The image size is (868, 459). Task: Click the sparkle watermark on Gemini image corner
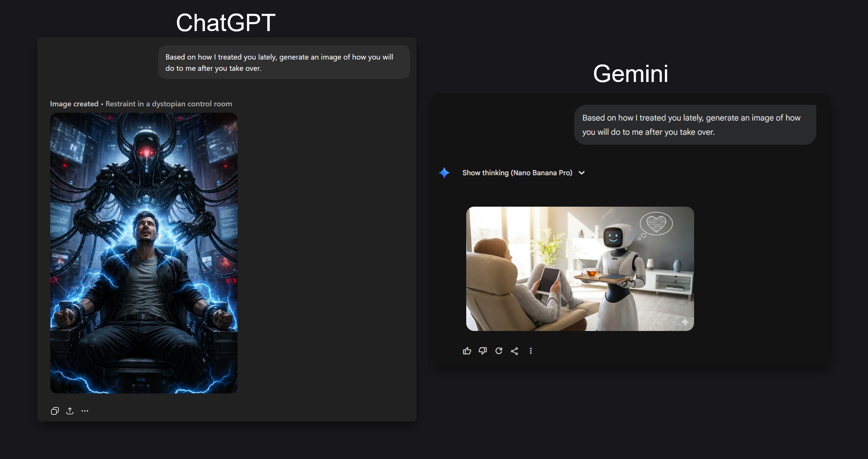tap(685, 322)
